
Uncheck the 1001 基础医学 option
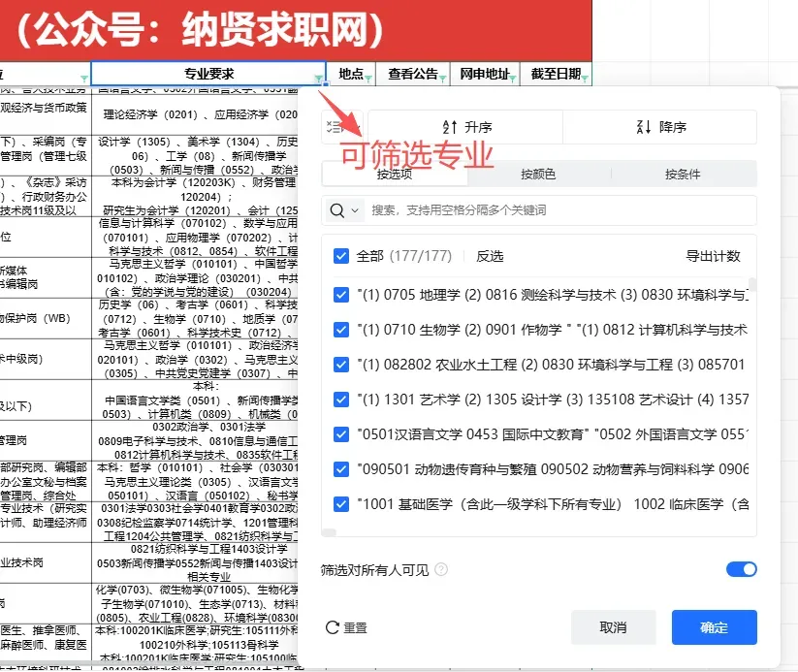pyautogui.click(x=341, y=504)
